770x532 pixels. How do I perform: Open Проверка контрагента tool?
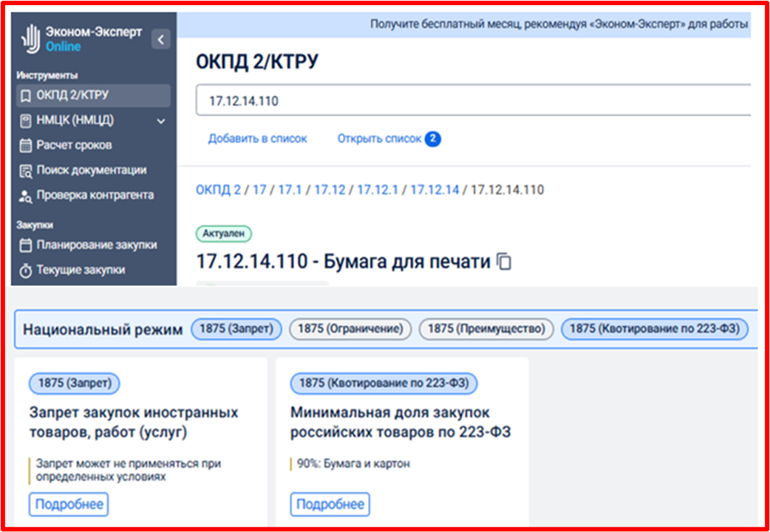pos(95,196)
